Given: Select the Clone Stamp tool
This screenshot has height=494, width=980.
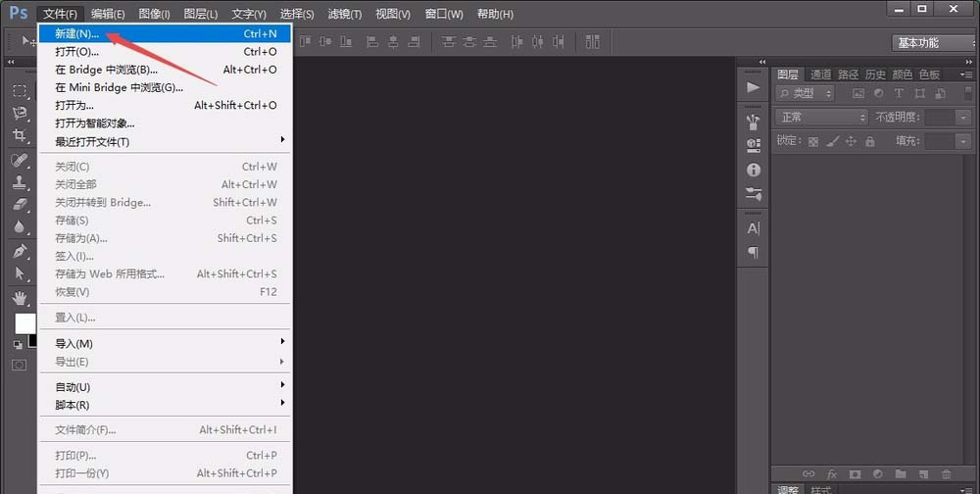Looking at the screenshot, I should click(20, 182).
